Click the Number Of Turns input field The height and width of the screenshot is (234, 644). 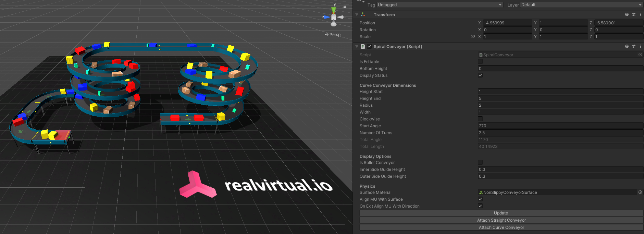(x=560, y=133)
